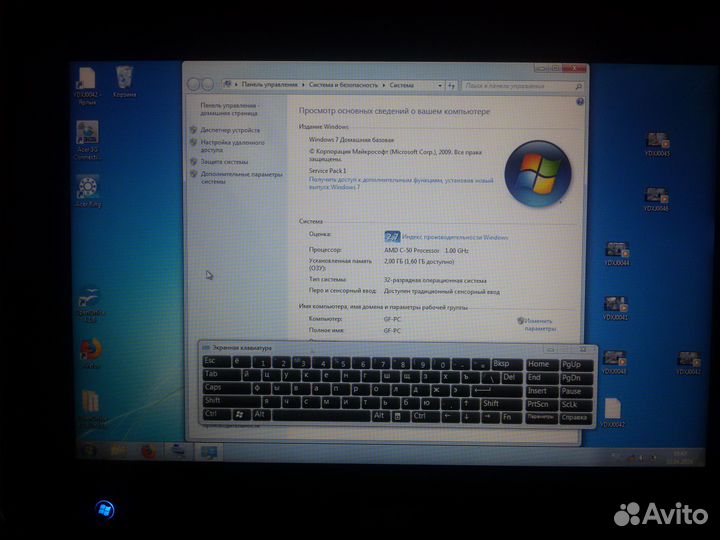Viewport: 720px width, 540px height.
Task: Click the PgUp key on on-screen keyboard
Action: tap(576, 365)
